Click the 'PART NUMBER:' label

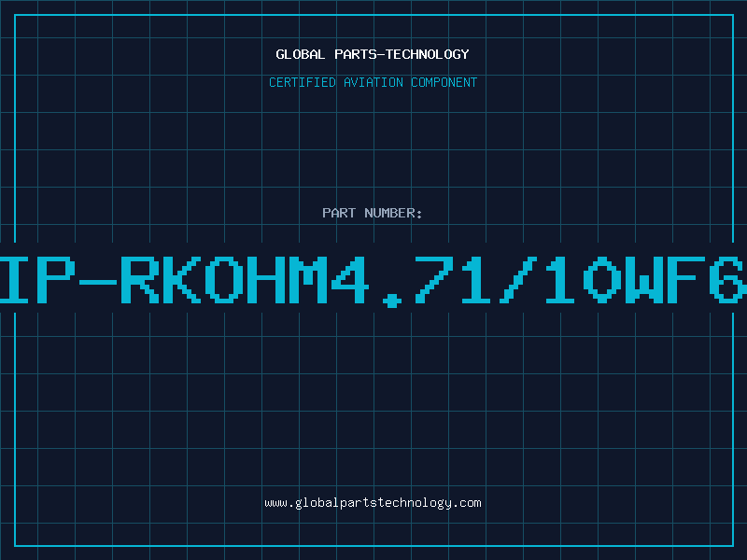[x=373, y=213]
